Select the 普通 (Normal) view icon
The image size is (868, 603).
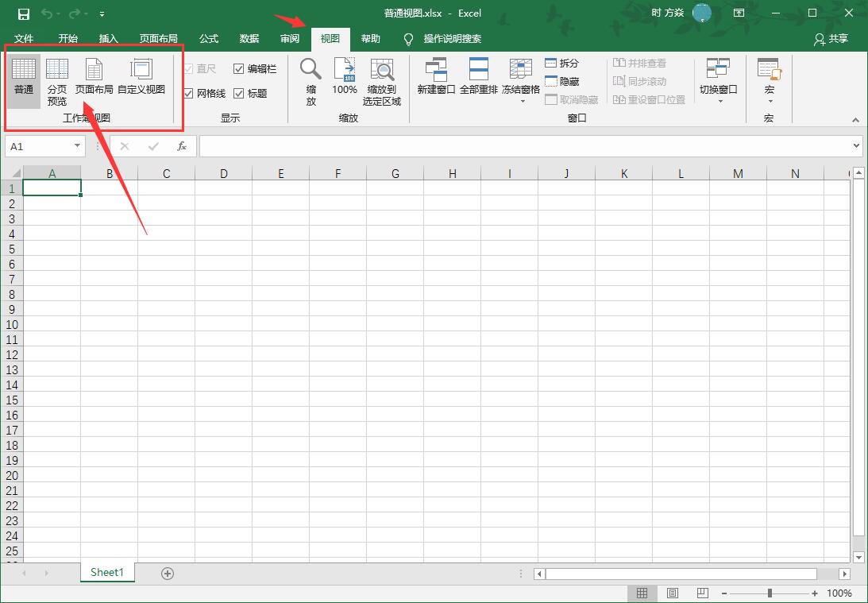(24, 79)
